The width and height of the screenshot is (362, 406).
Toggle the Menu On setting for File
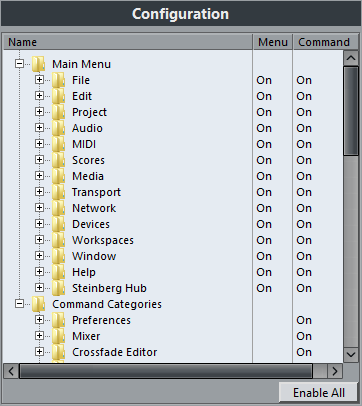click(264, 80)
